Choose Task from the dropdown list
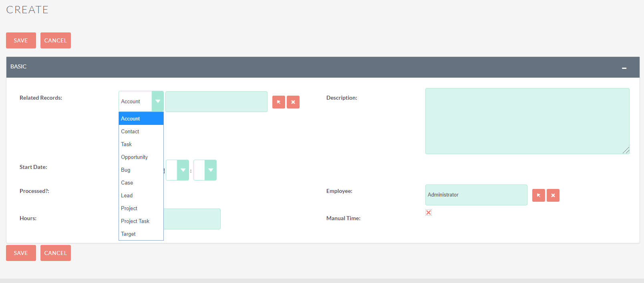 point(141,144)
